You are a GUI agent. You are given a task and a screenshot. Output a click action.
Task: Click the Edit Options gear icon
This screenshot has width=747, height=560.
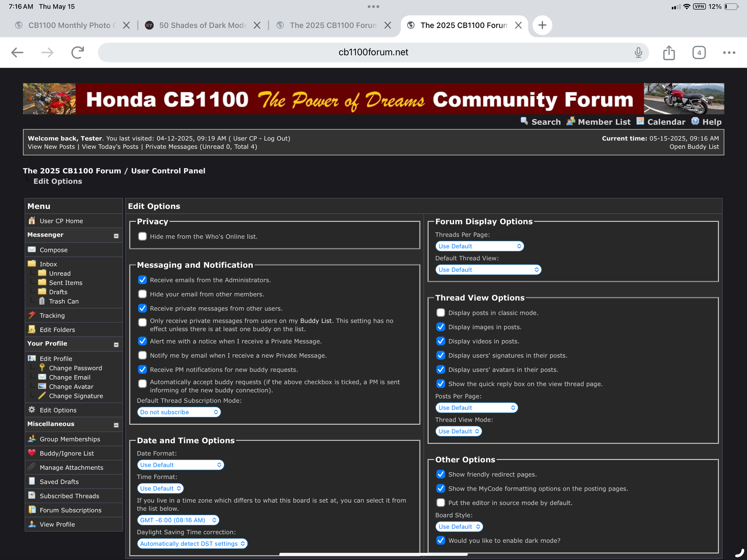point(32,409)
